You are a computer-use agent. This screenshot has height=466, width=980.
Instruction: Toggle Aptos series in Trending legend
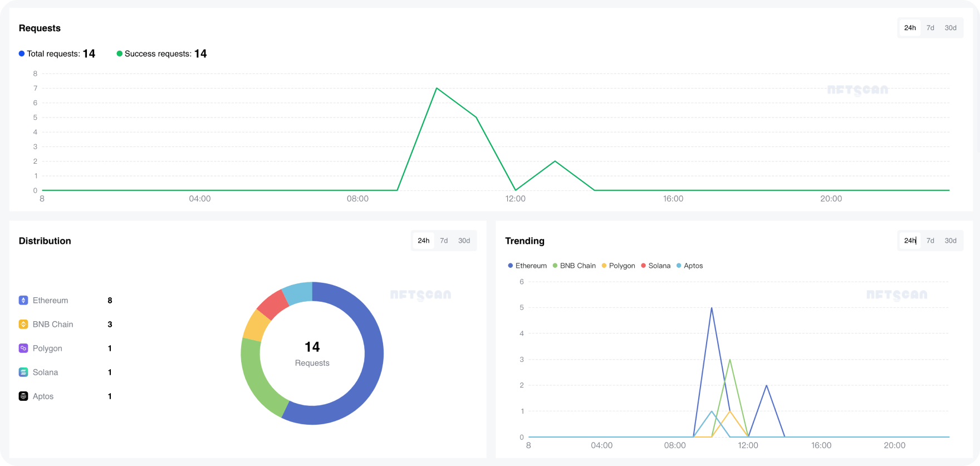(689, 266)
